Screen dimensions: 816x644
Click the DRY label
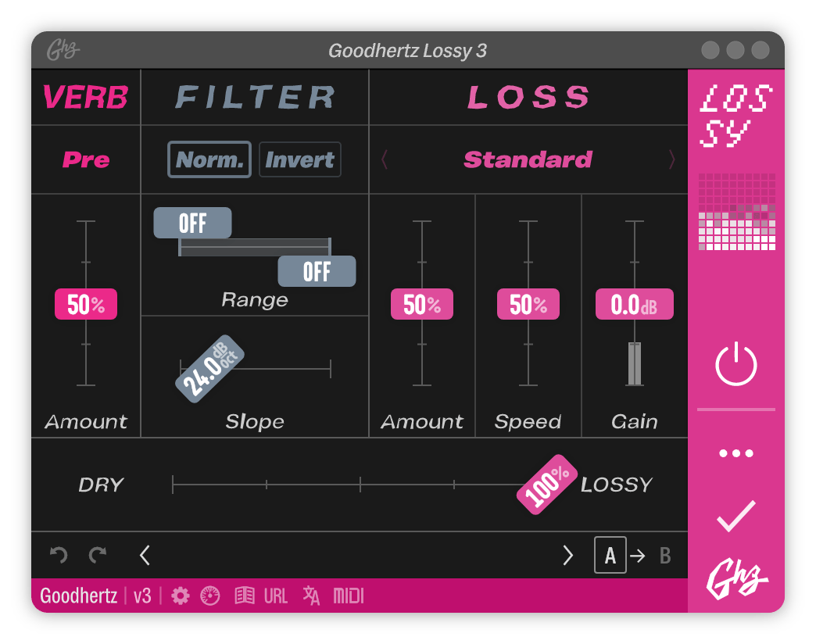(101, 485)
